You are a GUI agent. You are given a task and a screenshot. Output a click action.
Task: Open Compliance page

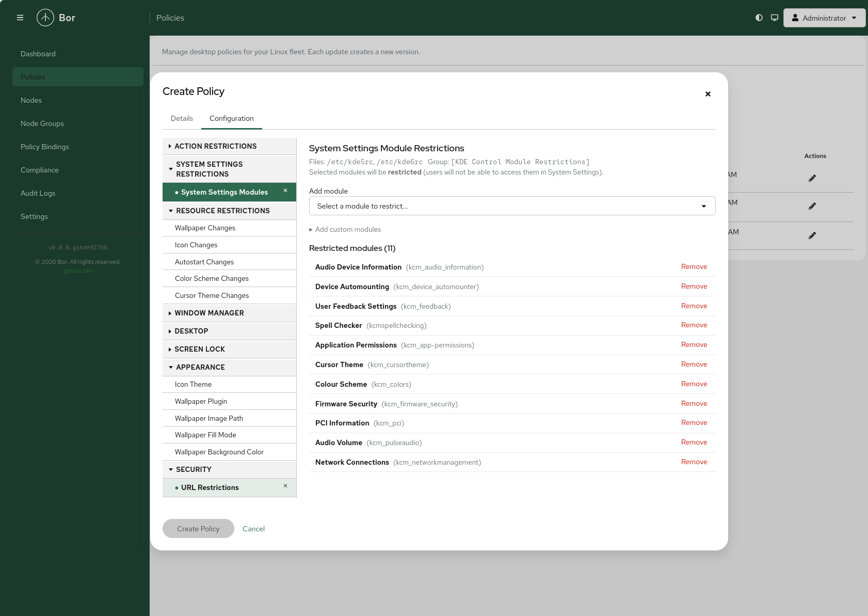(x=78, y=170)
